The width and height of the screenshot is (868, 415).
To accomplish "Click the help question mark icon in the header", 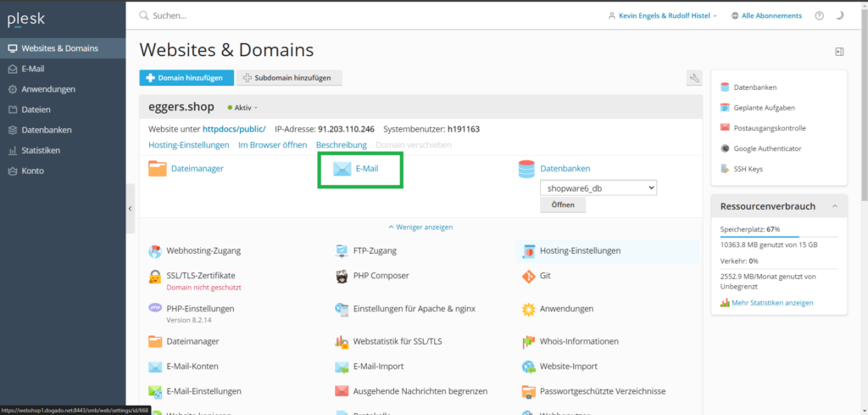I will click(x=820, y=16).
